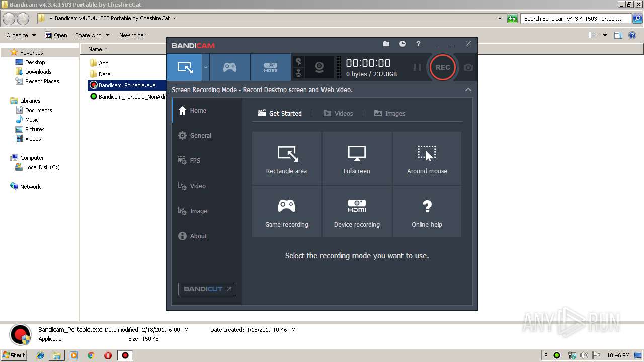Image resolution: width=644 pixels, height=362 pixels.
Task: Open Recent Places under Favorites
Action: point(37,81)
